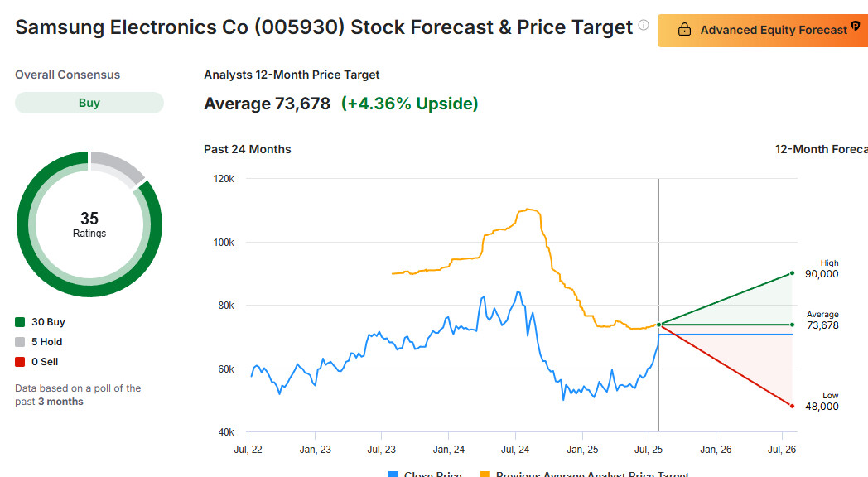The image size is (868, 477).
Task: Click the green Buy legend square
Action: click(20, 322)
